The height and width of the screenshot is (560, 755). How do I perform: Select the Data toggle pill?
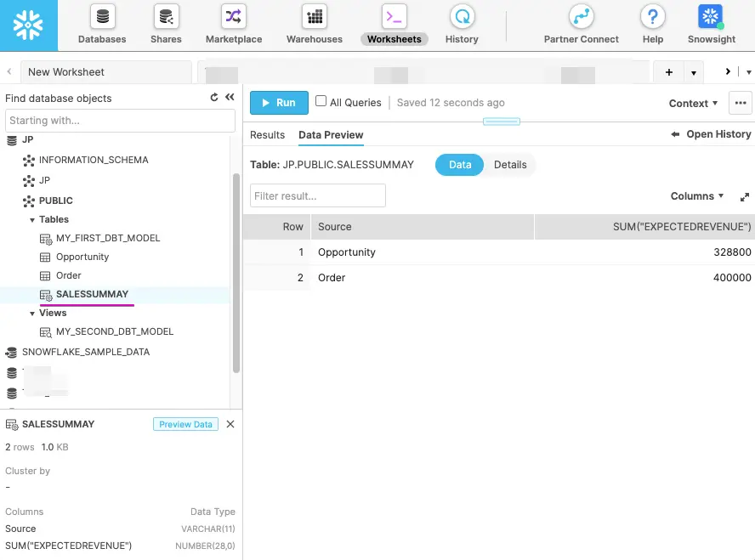point(459,165)
